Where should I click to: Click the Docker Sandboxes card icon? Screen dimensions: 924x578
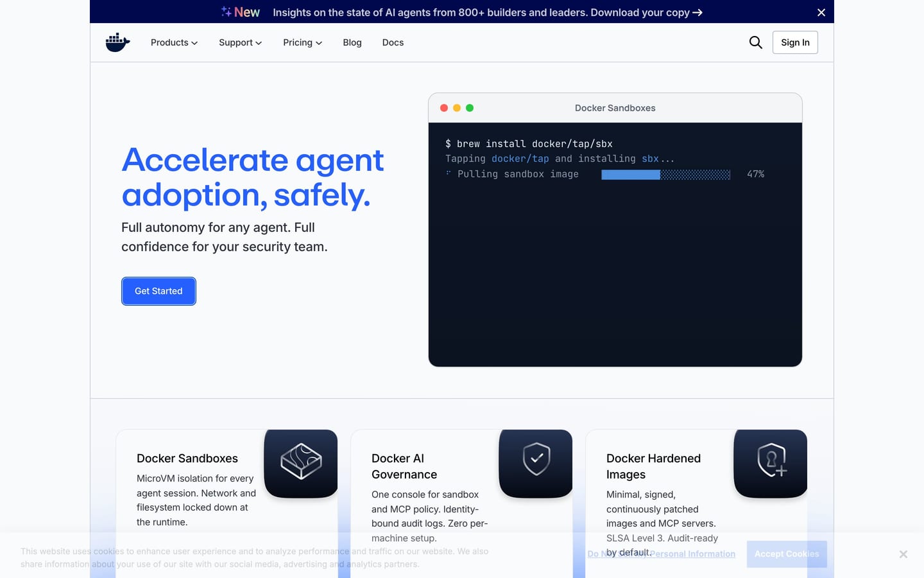tap(301, 463)
